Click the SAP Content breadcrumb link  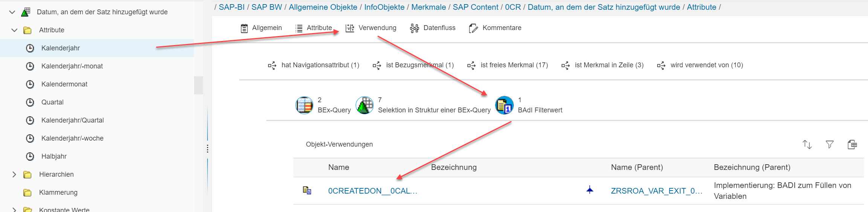point(475,7)
